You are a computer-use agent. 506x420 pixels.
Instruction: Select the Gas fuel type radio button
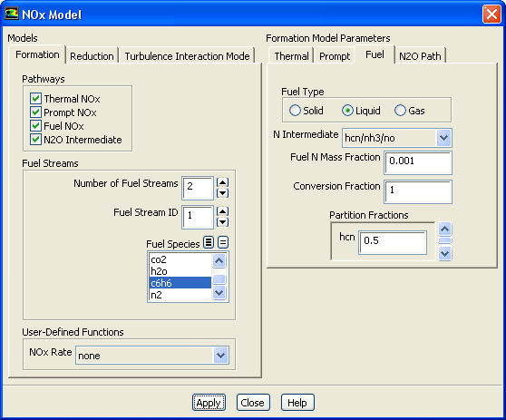point(400,111)
